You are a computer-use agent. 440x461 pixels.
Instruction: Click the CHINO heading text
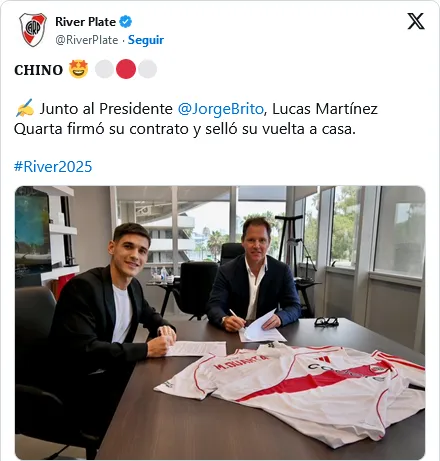click(38, 70)
